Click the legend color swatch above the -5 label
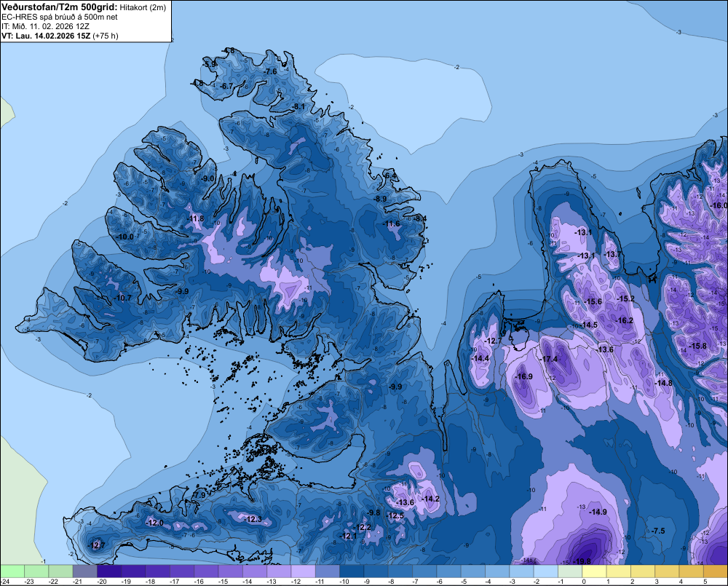The image size is (728, 586). (x=473, y=571)
